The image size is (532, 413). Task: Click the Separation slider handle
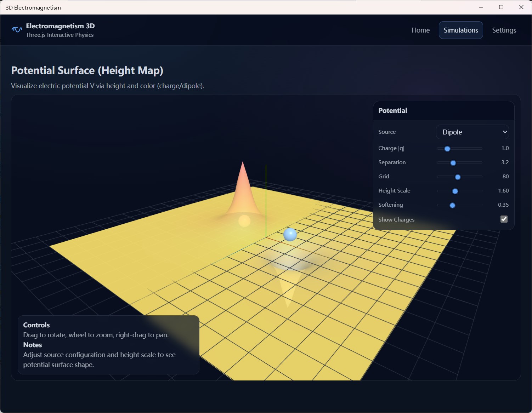453,163
